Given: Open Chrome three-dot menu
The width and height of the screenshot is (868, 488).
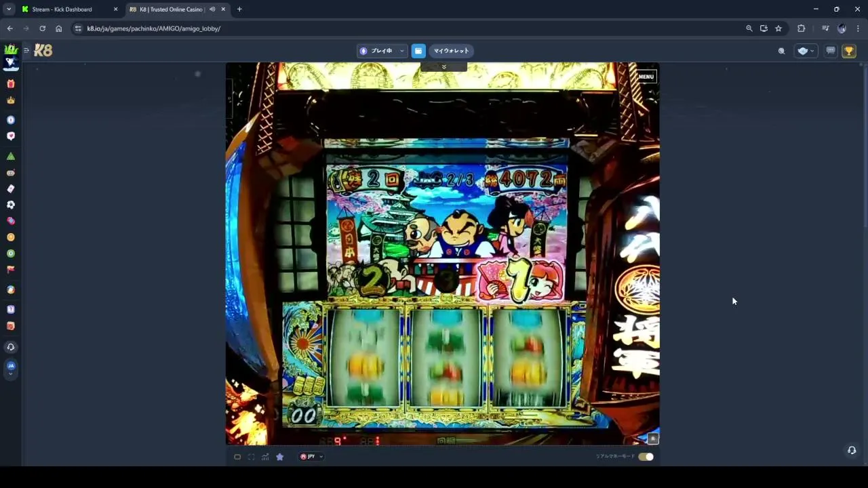Looking at the screenshot, I should tap(858, 28).
